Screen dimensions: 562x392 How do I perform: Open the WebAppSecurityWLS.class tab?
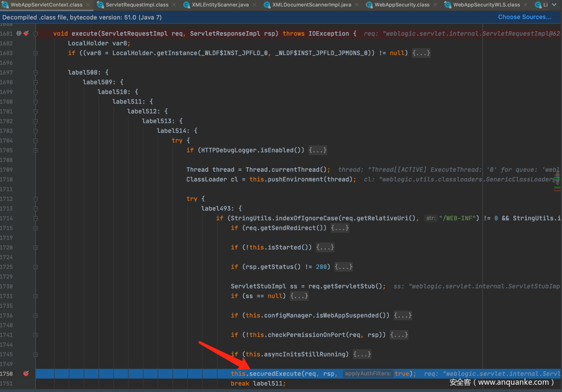pyautogui.click(x=486, y=5)
